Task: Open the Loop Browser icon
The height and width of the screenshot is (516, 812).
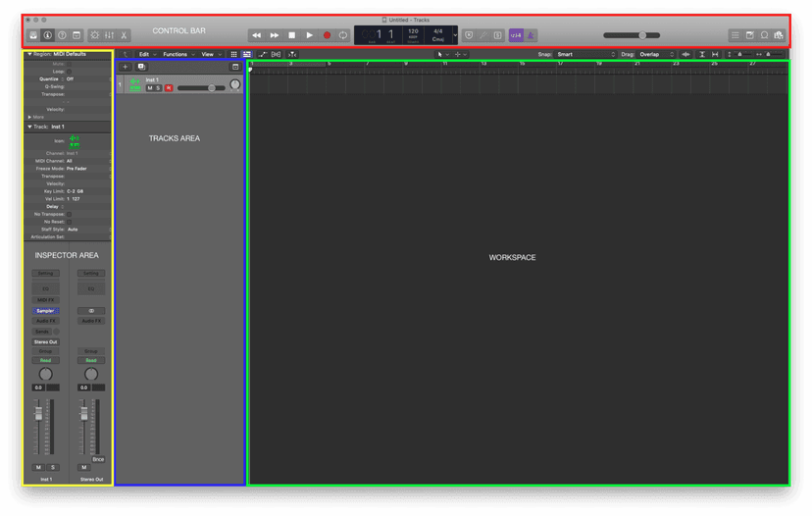Action: [764, 35]
